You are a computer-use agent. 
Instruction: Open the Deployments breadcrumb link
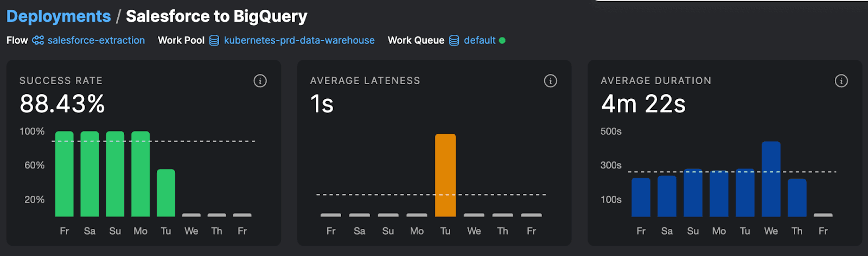click(x=59, y=16)
